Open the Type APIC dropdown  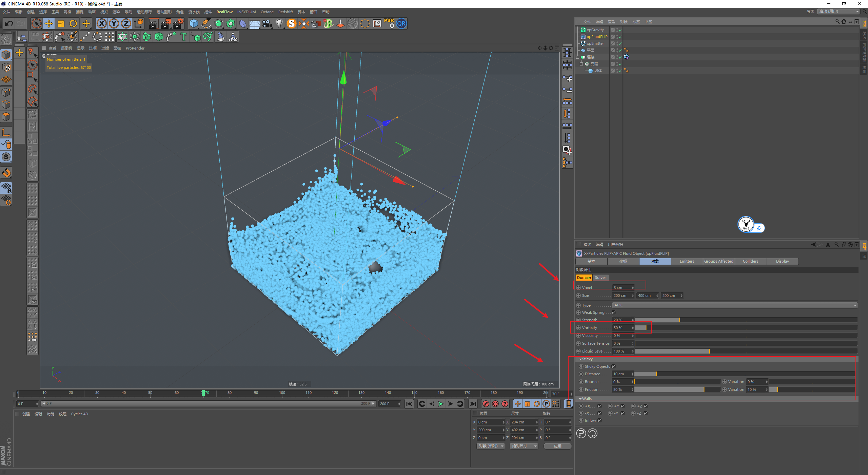click(x=734, y=305)
